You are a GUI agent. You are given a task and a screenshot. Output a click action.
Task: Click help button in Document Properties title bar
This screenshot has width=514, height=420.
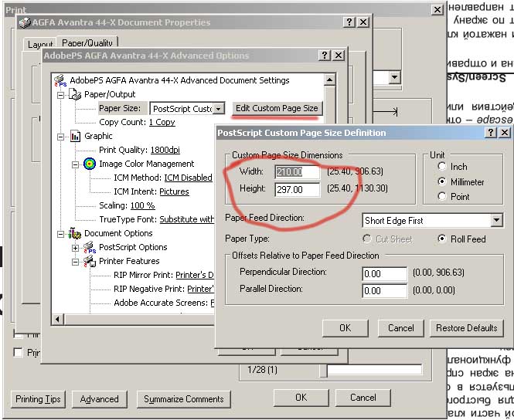click(349, 22)
